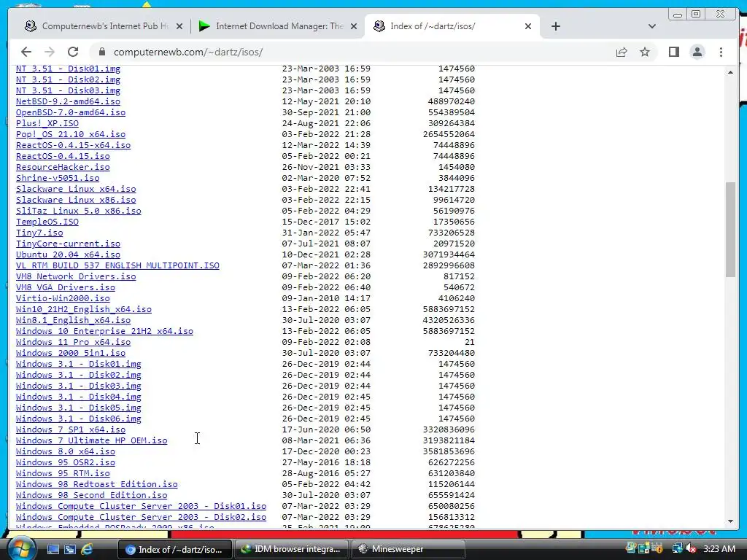Share this page via share icon
Image resolution: width=747 pixels, height=560 pixels.
[622, 52]
